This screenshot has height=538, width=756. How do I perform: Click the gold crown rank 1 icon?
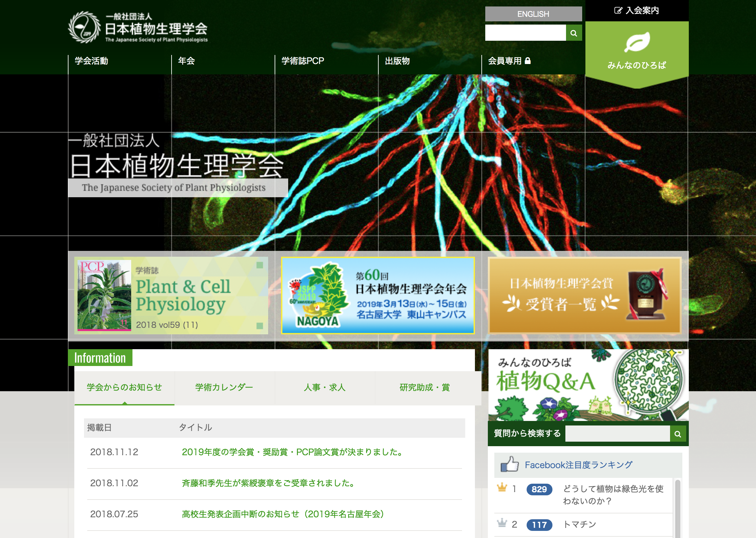pyautogui.click(x=502, y=488)
